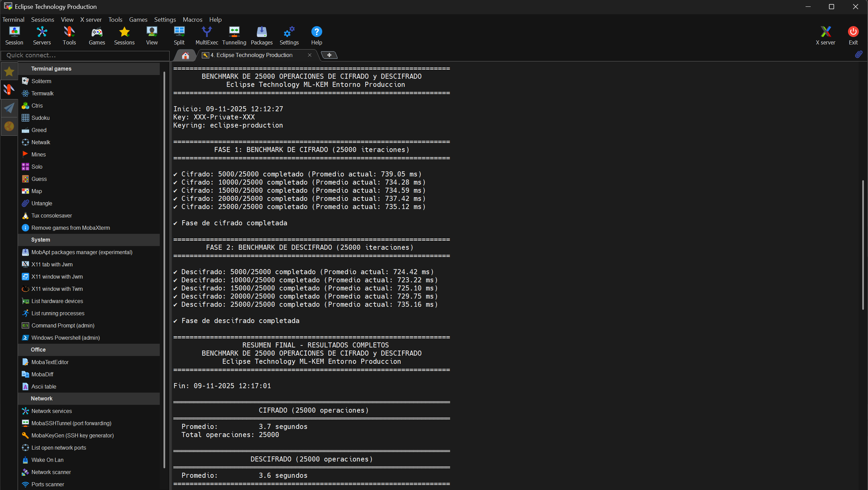This screenshot has width=868, height=490.
Task: Open the paperclip attachments panel
Action: (859, 54)
